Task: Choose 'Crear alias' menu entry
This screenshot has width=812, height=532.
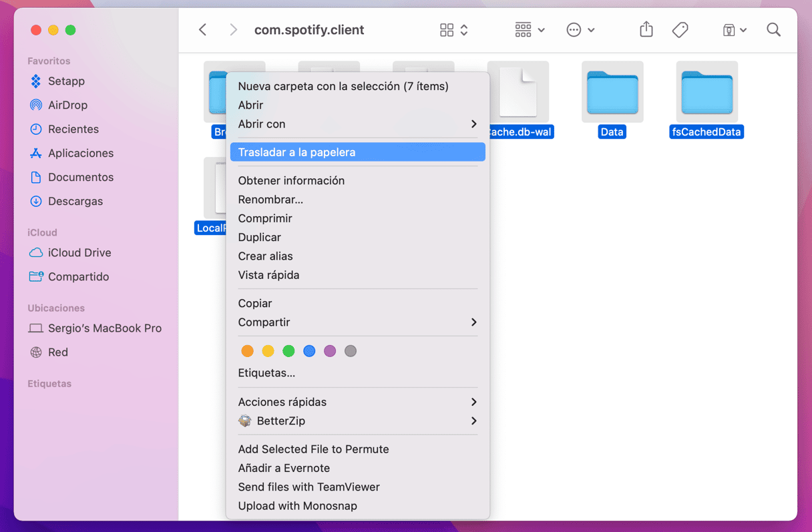Action: click(x=357, y=256)
